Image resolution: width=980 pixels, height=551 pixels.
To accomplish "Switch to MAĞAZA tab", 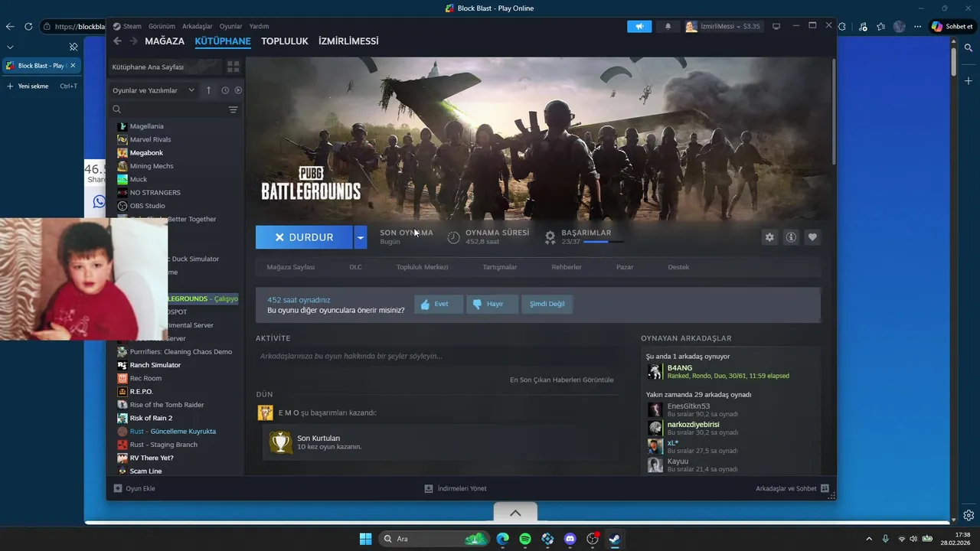I will coord(165,41).
